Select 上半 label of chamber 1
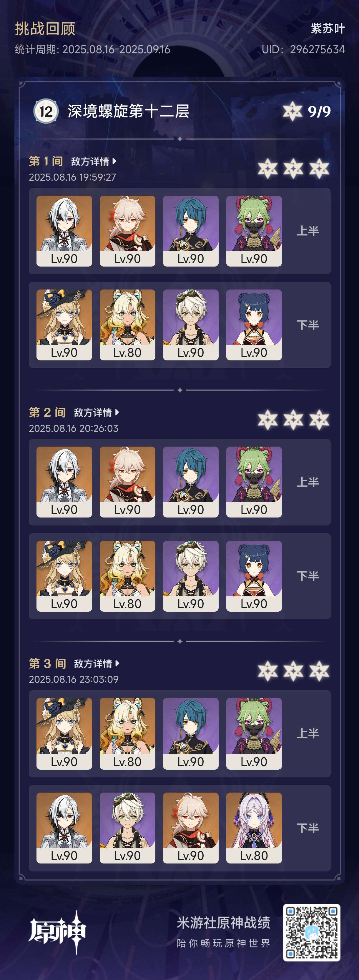This screenshot has width=359, height=980. pos(308,231)
